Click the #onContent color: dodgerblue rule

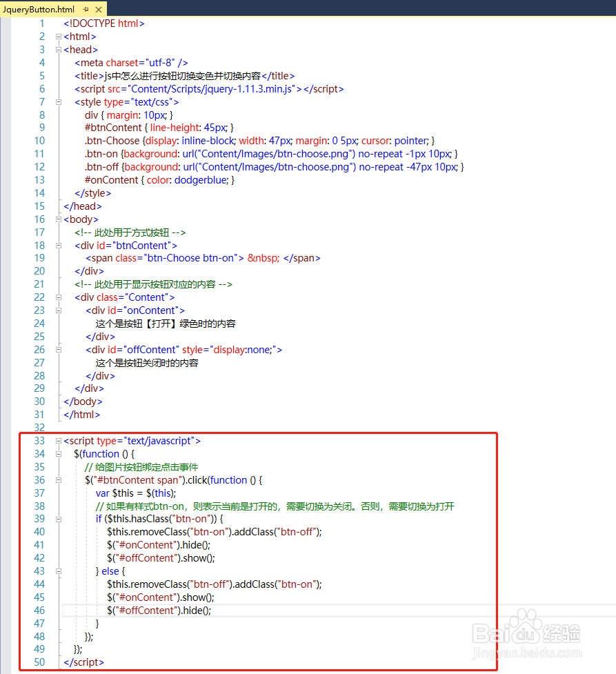(159, 180)
